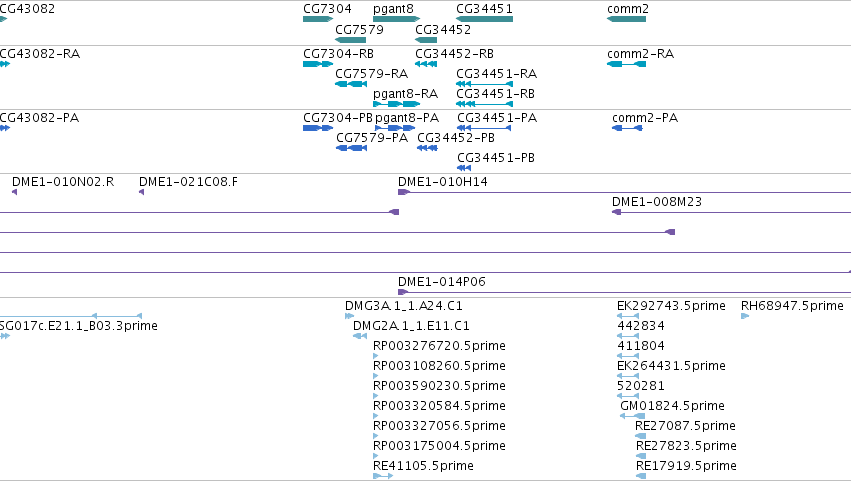Select the RP003175004.5prime EST label
Image resolution: width=851 pixels, height=481 pixels.
pos(439,446)
